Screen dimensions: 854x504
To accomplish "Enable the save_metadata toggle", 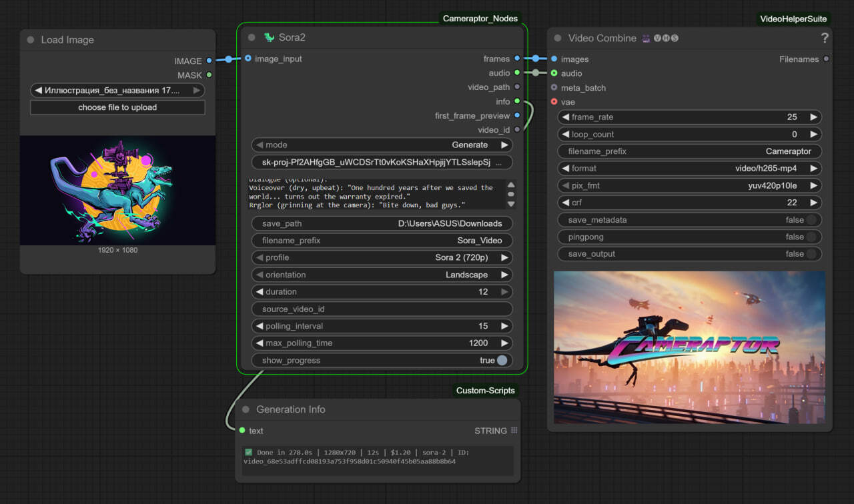I will [811, 220].
